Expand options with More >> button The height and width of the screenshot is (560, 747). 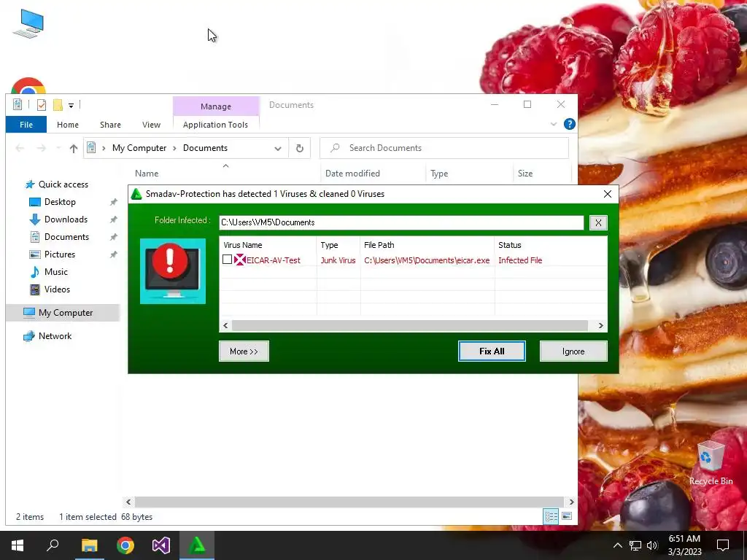click(x=244, y=351)
